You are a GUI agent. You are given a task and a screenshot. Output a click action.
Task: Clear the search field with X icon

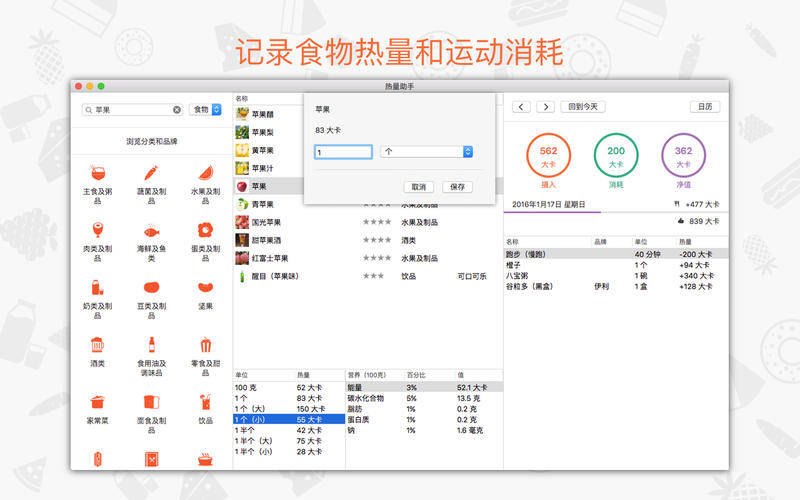(x=177, y=110)
